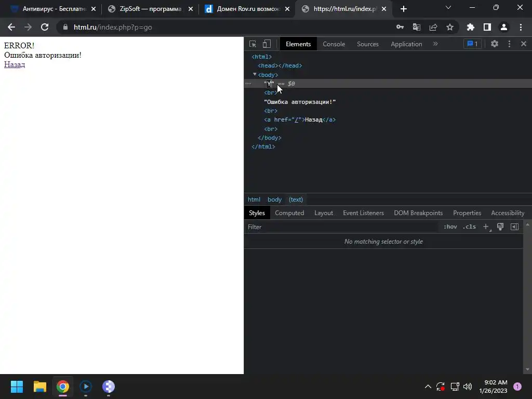The width and height of the screenshot is (532, 399).
Task: Switch to the Application tab
Action: [x=406, y=44]
